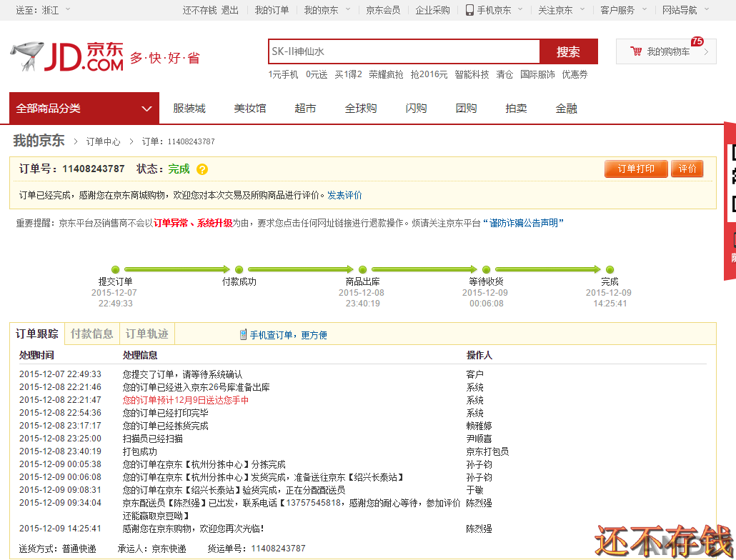This screenshot has width=736, height=560.
Task: Click the 抢2016元 hot search link
Action: 429,74
